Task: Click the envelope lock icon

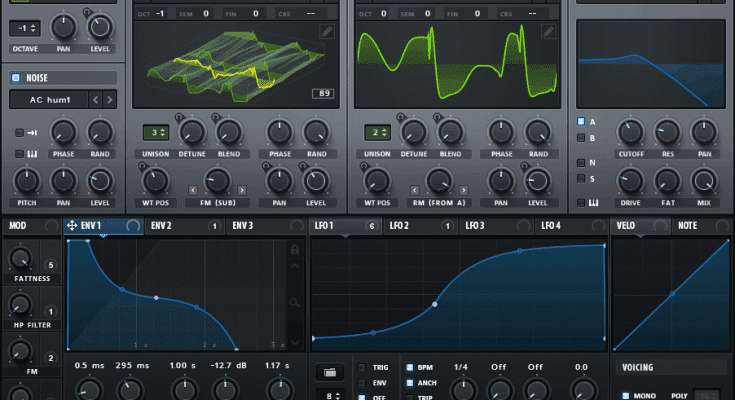Action: point(294,250)
